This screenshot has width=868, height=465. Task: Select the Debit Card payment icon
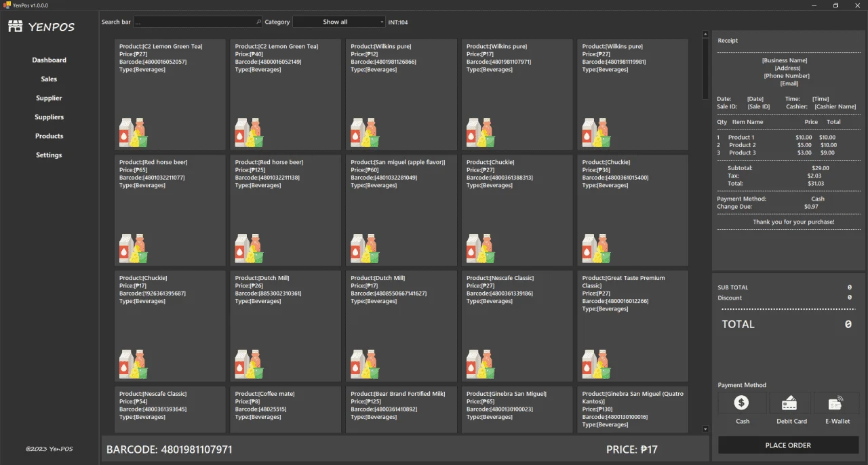click(789, 403)
